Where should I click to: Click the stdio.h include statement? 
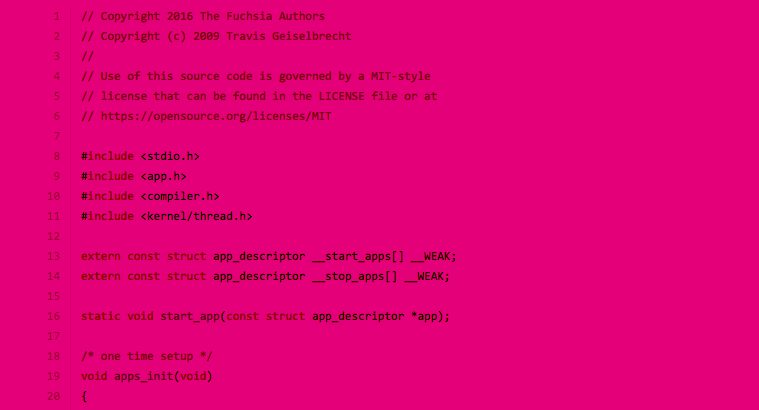click(x=140, y=156)
